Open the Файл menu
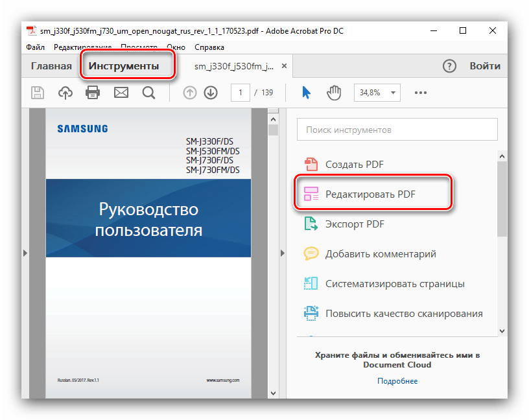 pos(36,47)
